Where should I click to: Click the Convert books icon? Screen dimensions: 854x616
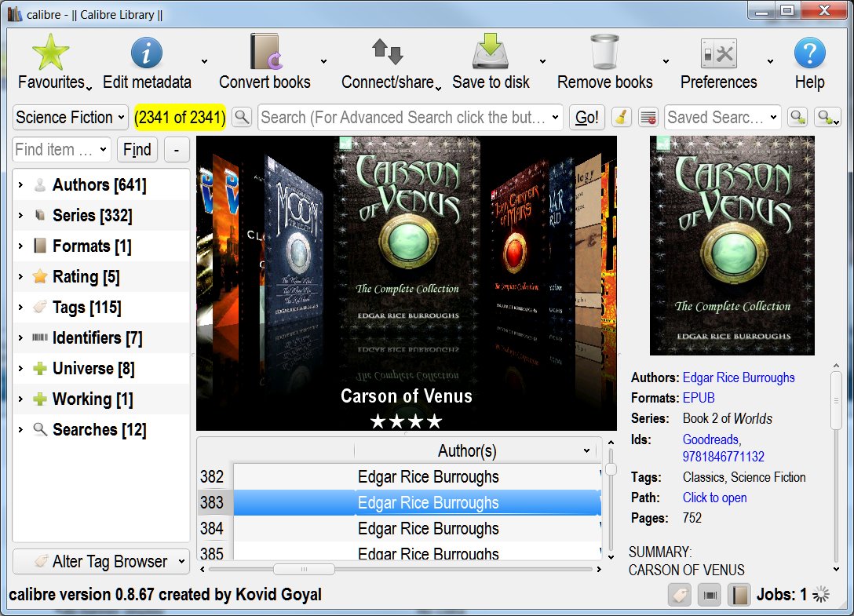tap(266, 52)
